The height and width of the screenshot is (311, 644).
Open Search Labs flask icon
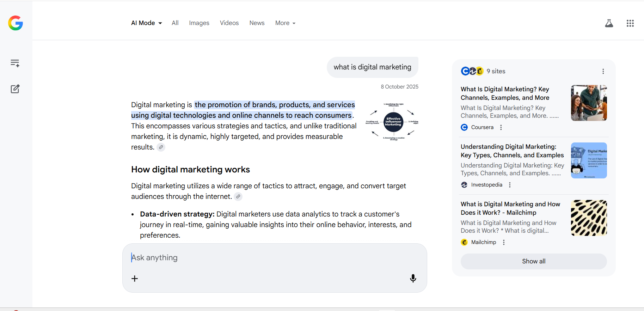(609, 23)
